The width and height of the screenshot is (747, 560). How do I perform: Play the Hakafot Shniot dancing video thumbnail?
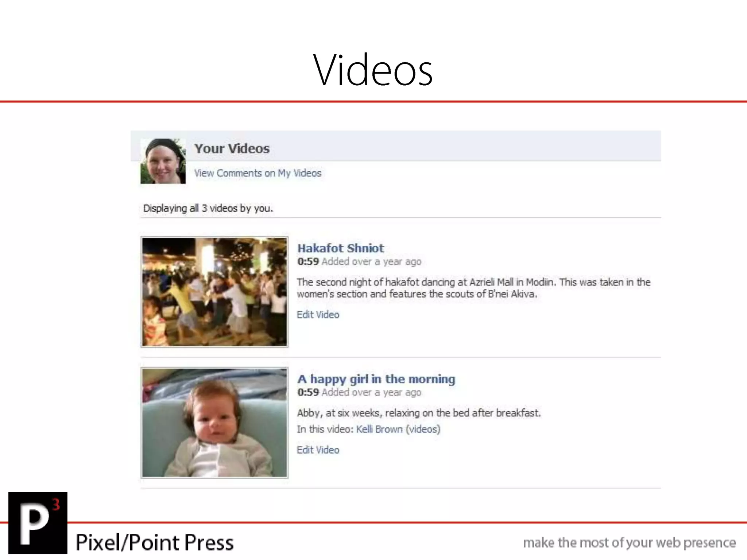(x=214, y=292)
